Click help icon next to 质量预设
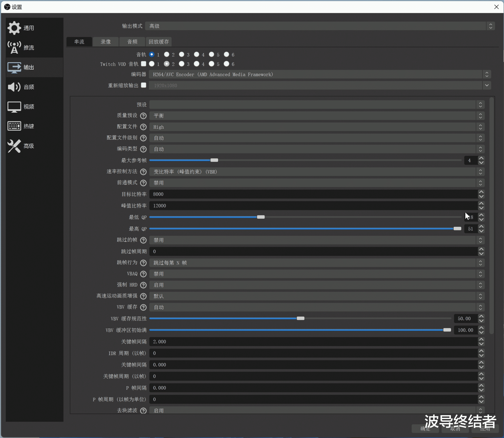 pos(143,116)
